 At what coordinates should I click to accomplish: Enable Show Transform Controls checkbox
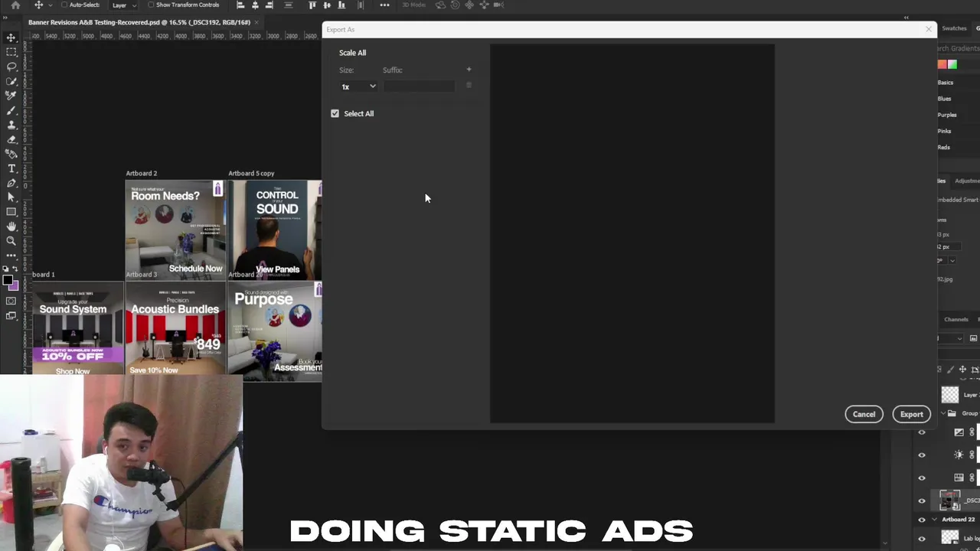click(151, 5)
